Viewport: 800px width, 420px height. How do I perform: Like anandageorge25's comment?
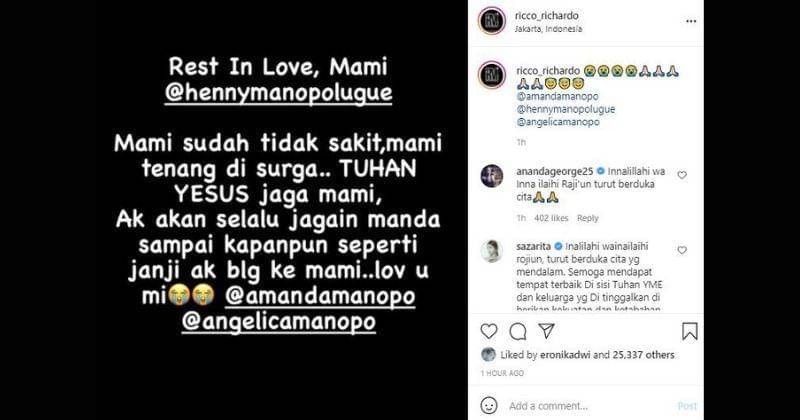(x=682, y=175)
